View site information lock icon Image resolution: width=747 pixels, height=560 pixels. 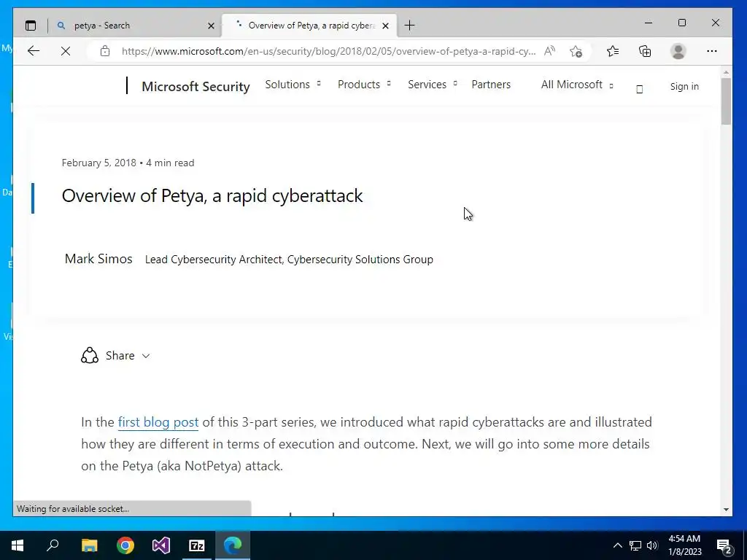(x=105, y=51)
